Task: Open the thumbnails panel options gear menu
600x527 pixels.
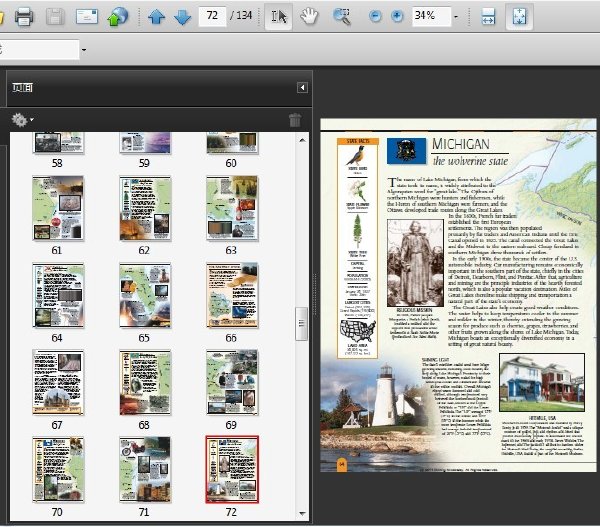Action: 22,120
